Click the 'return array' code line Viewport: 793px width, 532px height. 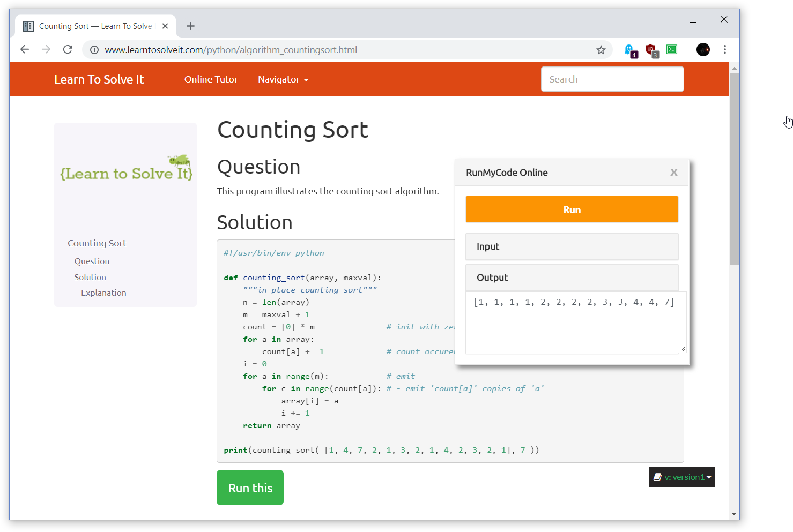click(x=271, y=425)
